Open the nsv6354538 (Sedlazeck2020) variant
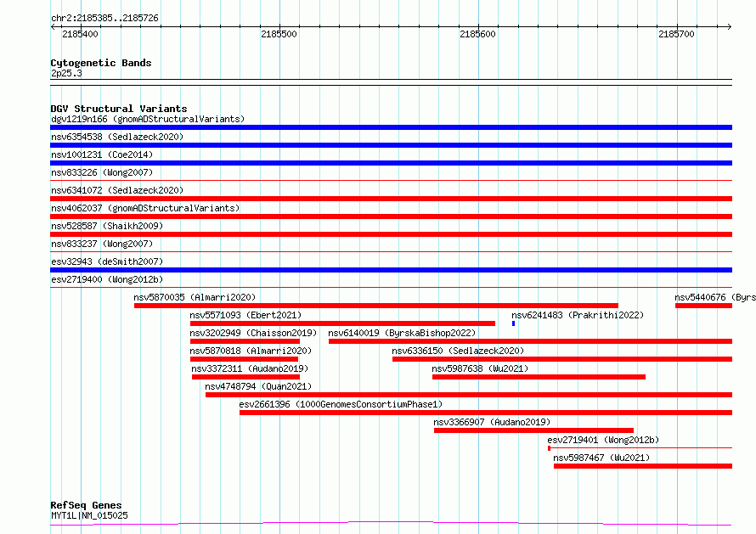This screenshot has width=756, height=534. tap(117, 137)
